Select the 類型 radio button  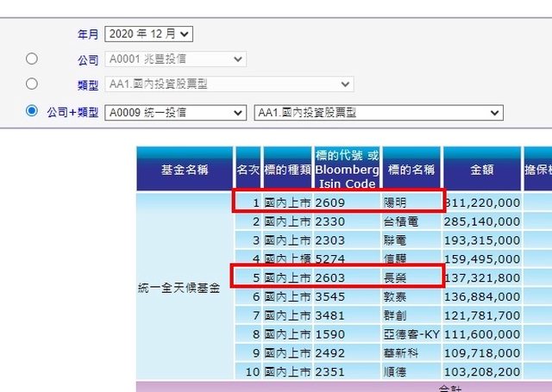(x=32, y=84)
